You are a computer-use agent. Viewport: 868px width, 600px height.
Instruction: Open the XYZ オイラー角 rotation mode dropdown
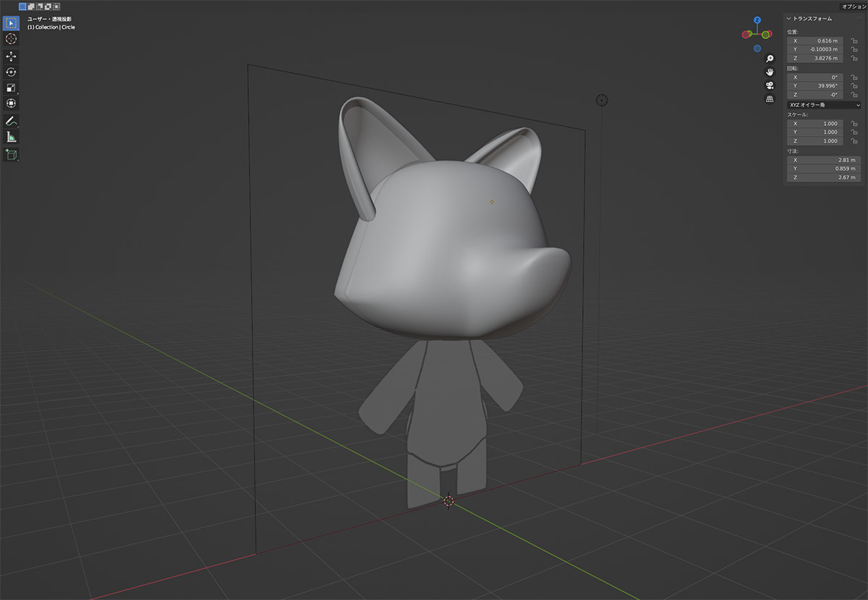[824, 105]
